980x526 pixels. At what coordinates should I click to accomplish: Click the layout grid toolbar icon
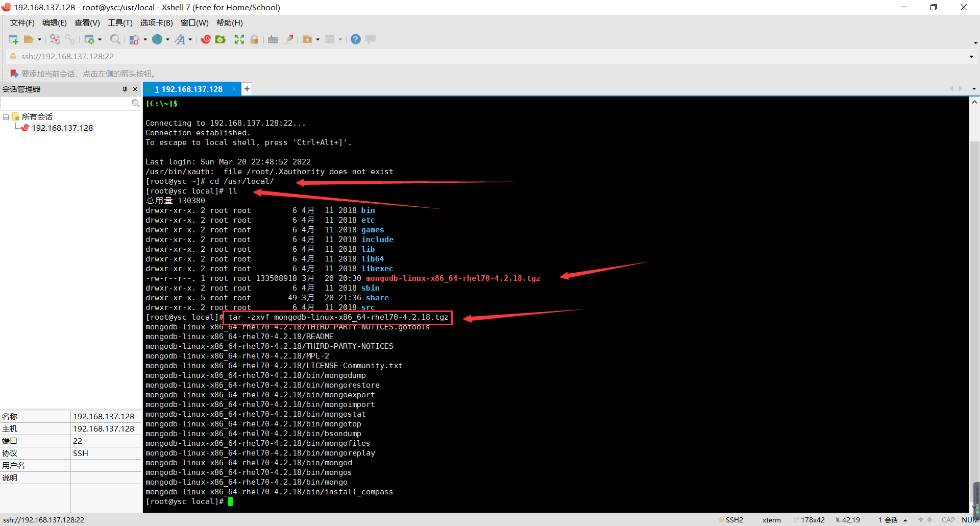click(x=330, y=39)
